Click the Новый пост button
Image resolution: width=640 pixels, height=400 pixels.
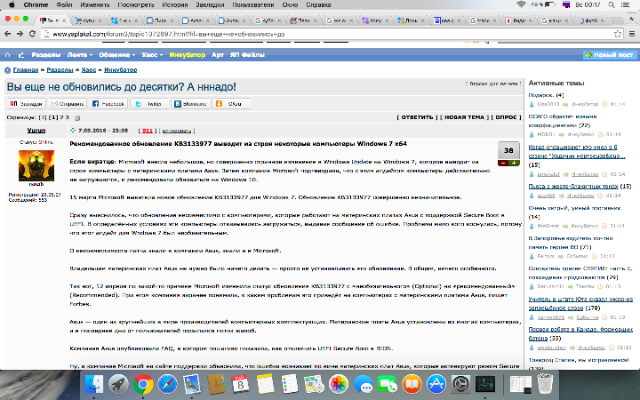(609, 55)
